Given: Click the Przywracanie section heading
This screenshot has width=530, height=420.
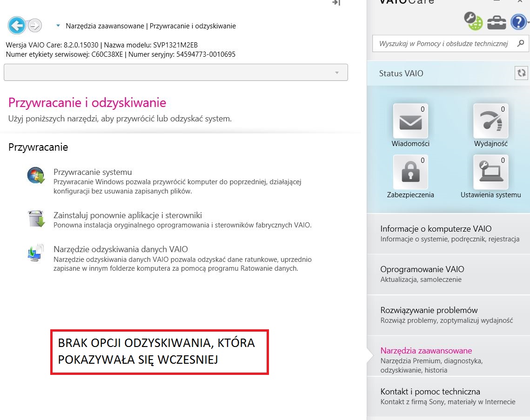Looking at the screenshot, I should [38, 147].
